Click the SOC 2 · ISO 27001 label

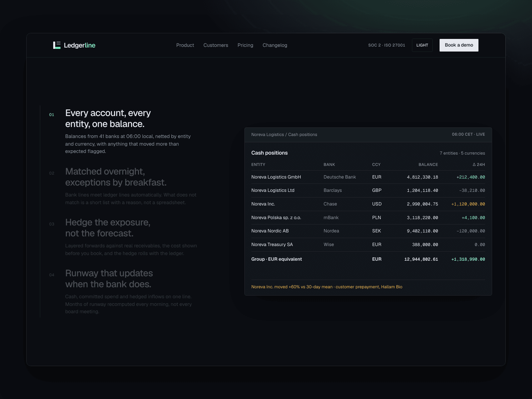(387, 45)
